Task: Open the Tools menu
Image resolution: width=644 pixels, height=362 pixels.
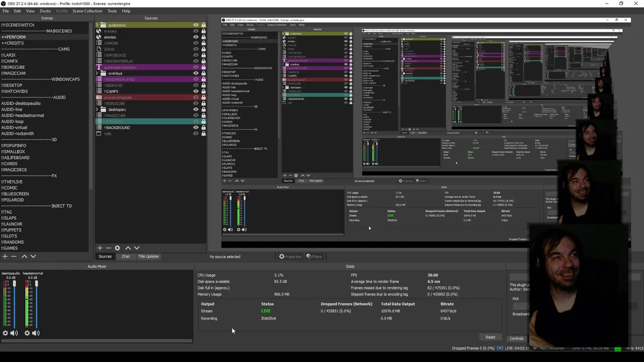Action: pyautogui.click(x=112, y=11)
